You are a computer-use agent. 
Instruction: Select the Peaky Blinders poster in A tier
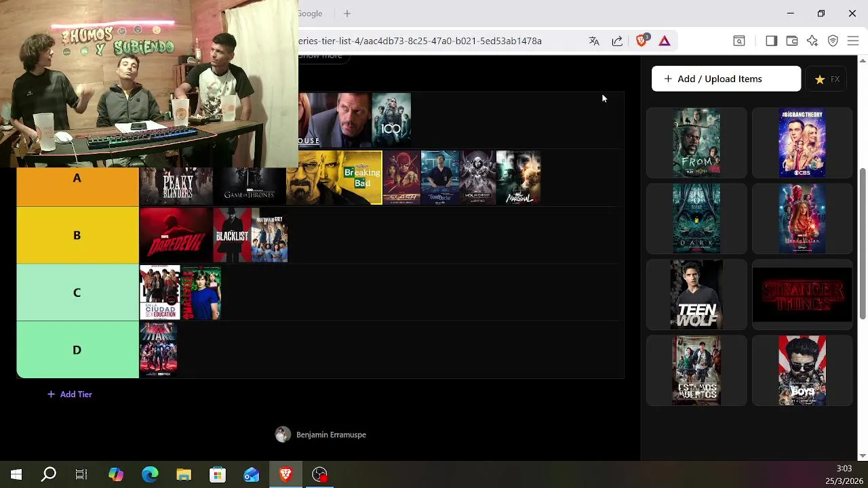tap(176, 186)
